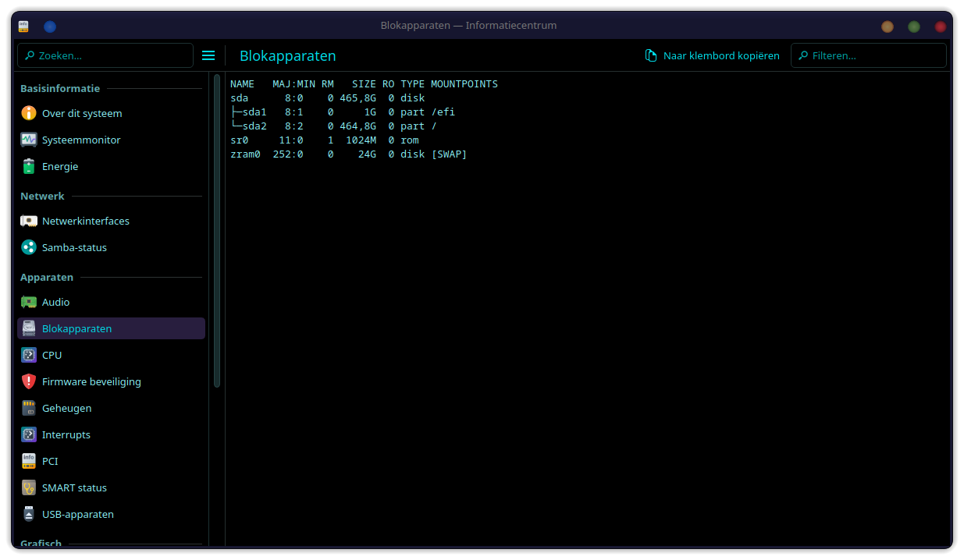
Task: Open the hamburger menu button
Action: (208, 55)
